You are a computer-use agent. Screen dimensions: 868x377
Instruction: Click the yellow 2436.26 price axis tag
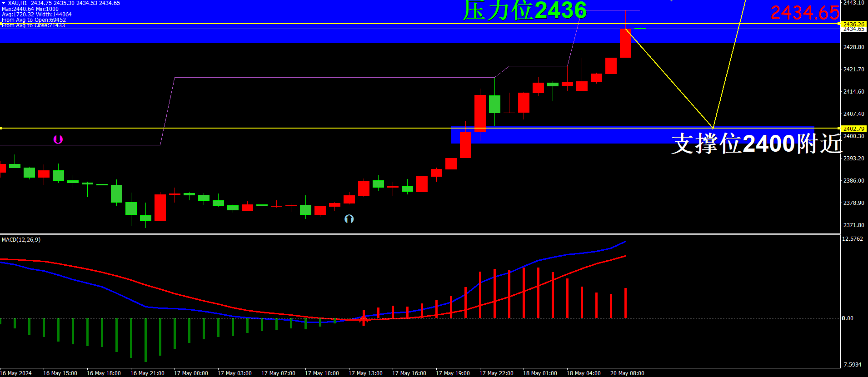(x=853, y=24)
